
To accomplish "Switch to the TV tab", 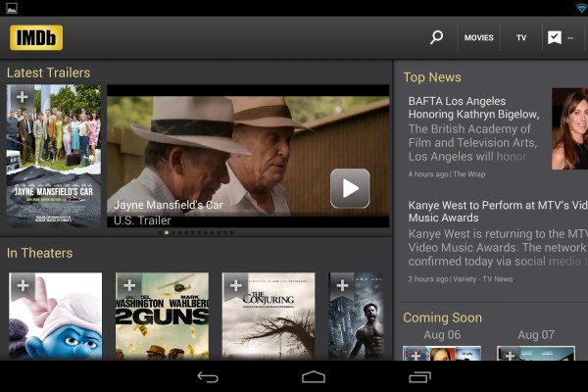I will [x=521, y=37].
